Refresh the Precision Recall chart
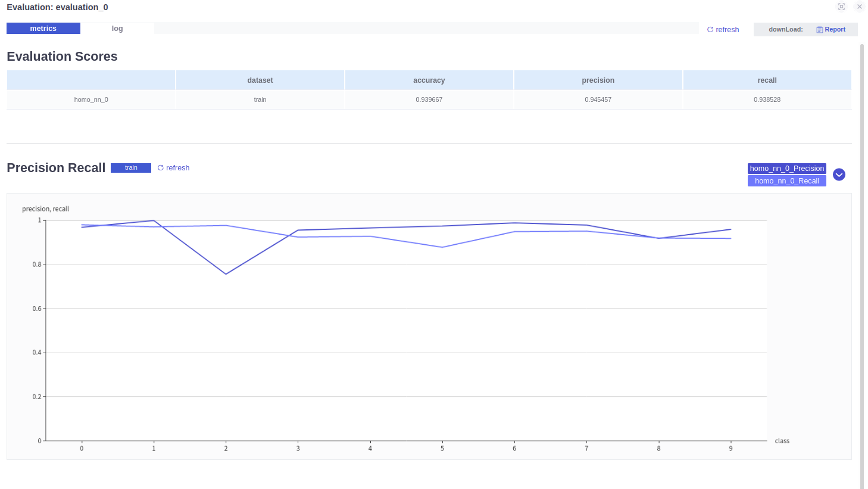Viewport: 868px width, 489px height. pos(173,168)
